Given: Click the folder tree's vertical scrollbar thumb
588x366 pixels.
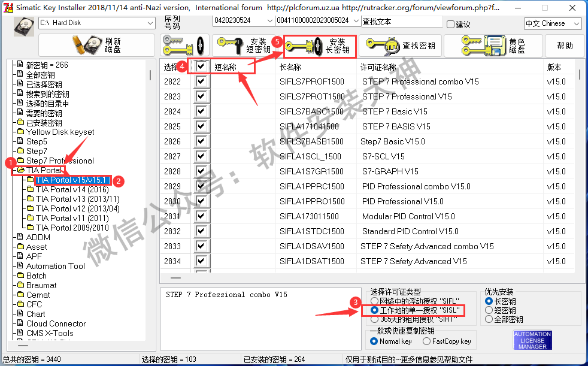Looking at the screenshot, I should click(150, 75).
